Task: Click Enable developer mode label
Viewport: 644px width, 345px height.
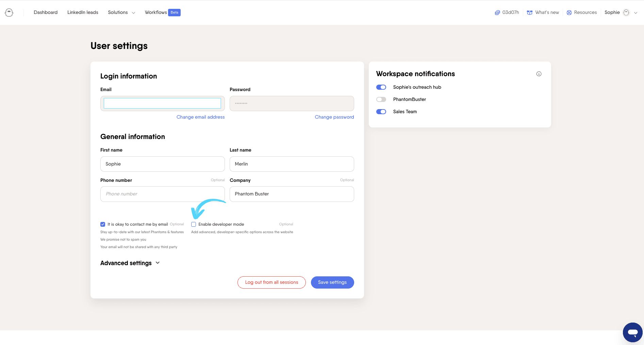Action: point(221,224)
